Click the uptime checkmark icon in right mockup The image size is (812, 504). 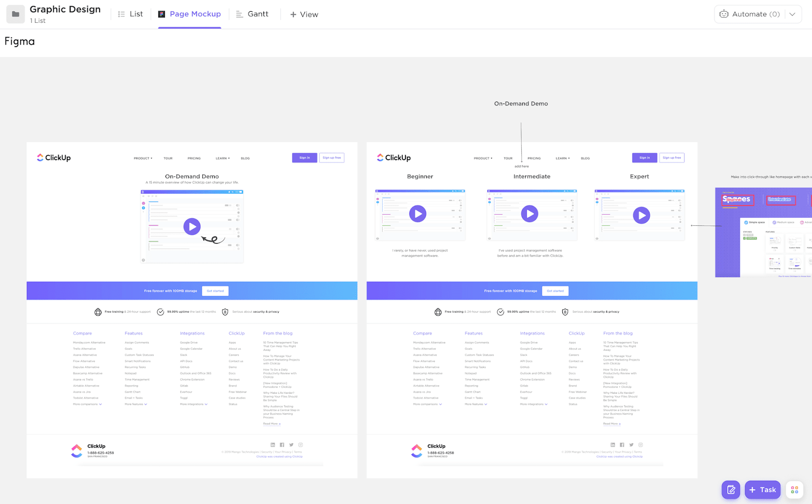500,312
